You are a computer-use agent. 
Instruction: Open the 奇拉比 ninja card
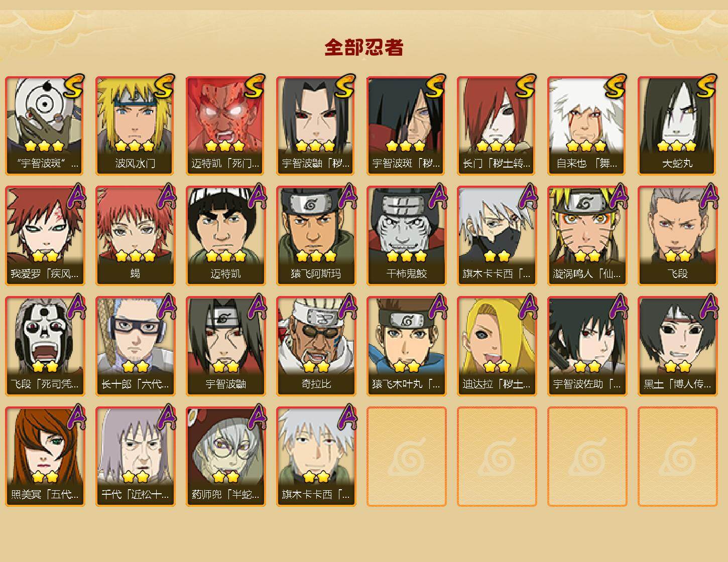pyautogui.click(x=316, y=346)
